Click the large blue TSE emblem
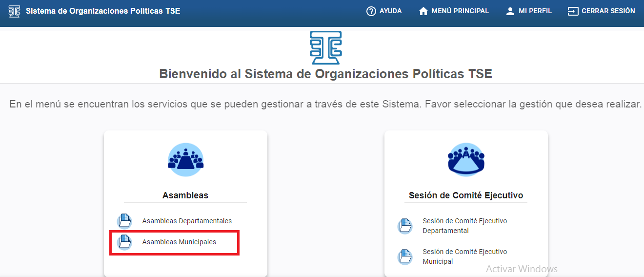 [x=325, y=48]
